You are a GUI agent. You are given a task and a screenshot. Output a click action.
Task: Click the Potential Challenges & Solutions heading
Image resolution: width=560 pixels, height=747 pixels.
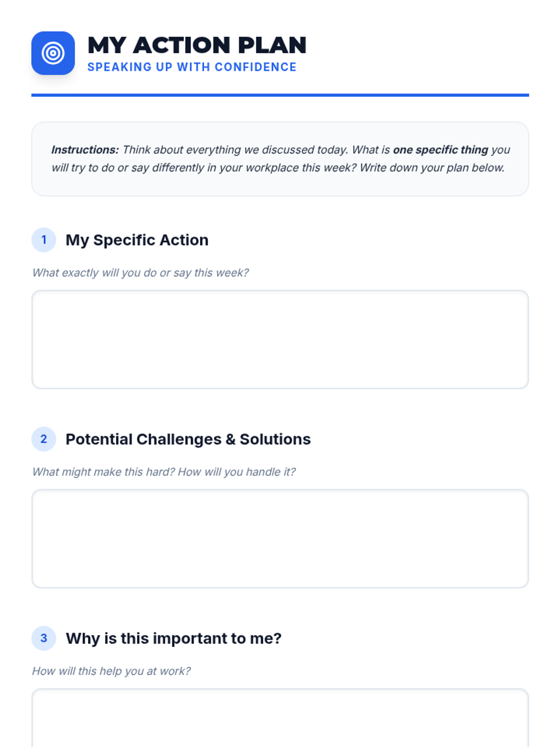pyautogui.click(x=188, y=439)
